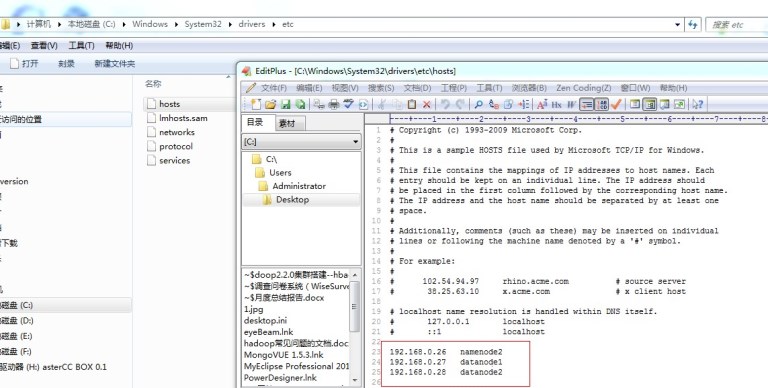Open the Explorer address bar history dropdown arrow

click(x=677, y=24)
